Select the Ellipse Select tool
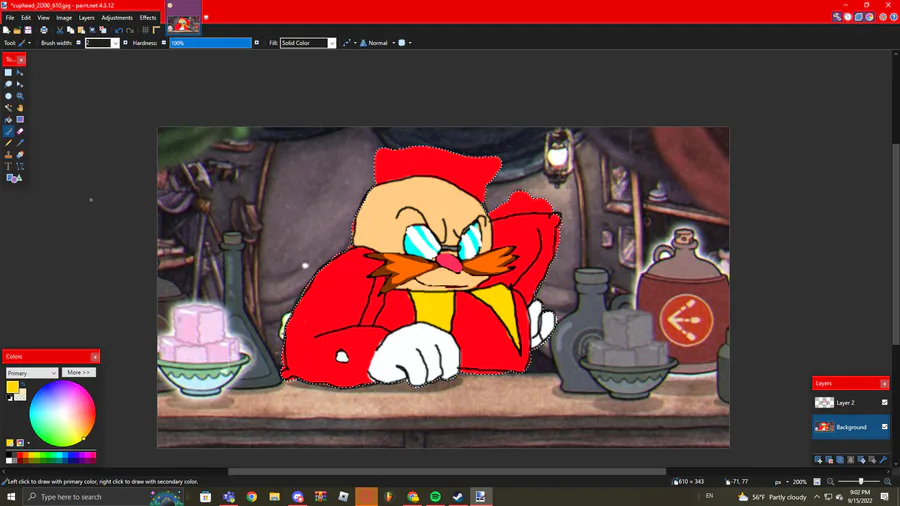 (8, 96)
